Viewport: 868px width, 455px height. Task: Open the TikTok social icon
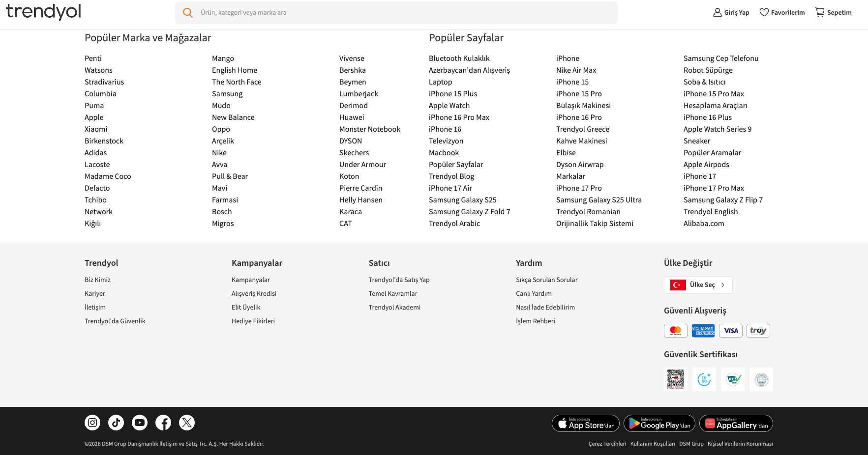pyautogui.click(x=116, y=423)
